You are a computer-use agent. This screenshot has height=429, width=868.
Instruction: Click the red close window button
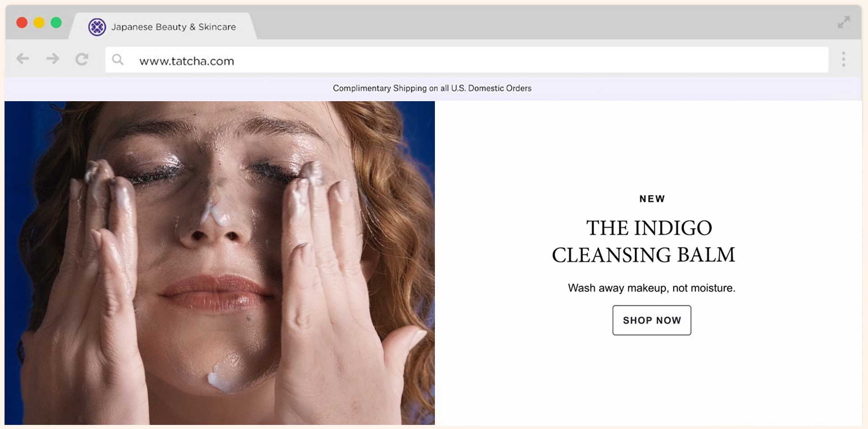(x=22, y=23)
